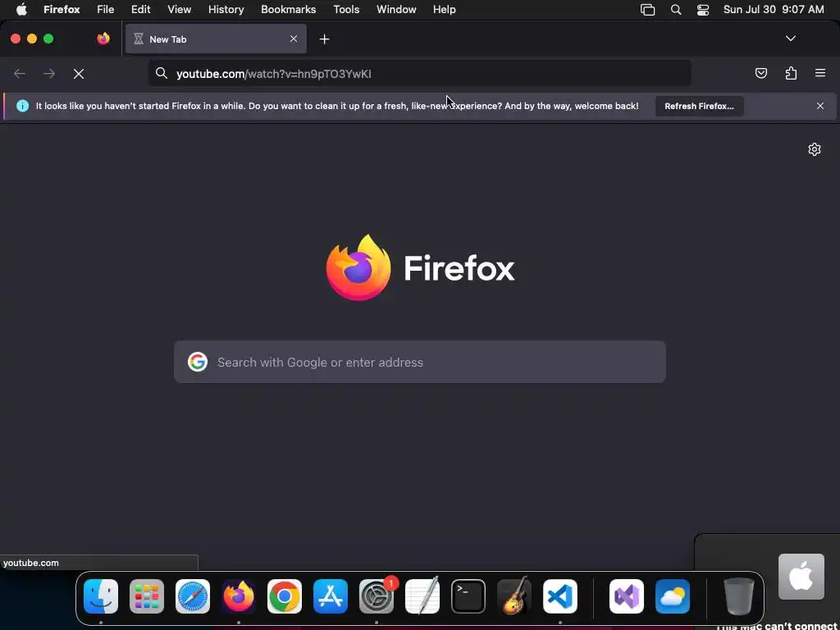Click the search magnifier in address bar
The height and width of the screenshot is (630, 840).
click(162, 73)
